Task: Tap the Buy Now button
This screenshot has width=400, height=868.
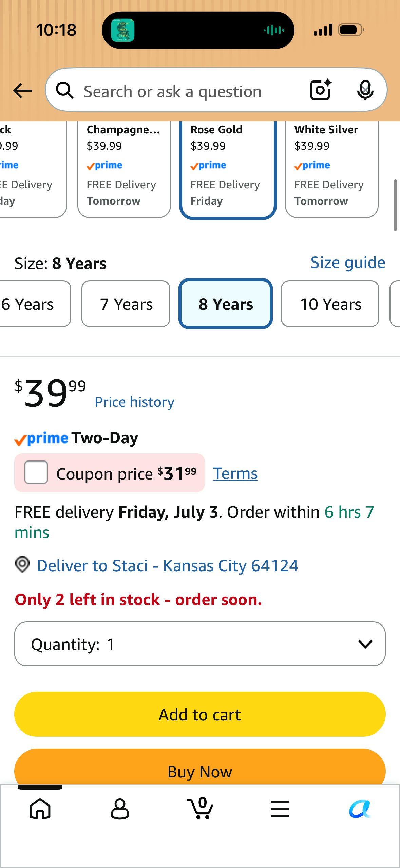Action: [x=200, y=768]
